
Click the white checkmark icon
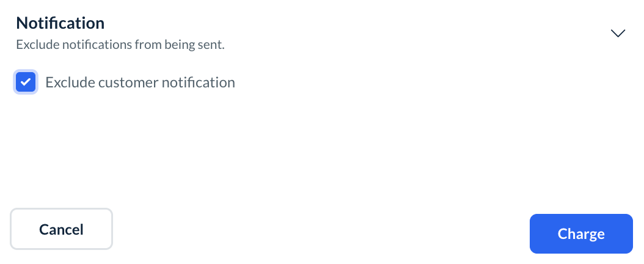tap(26, 82)
